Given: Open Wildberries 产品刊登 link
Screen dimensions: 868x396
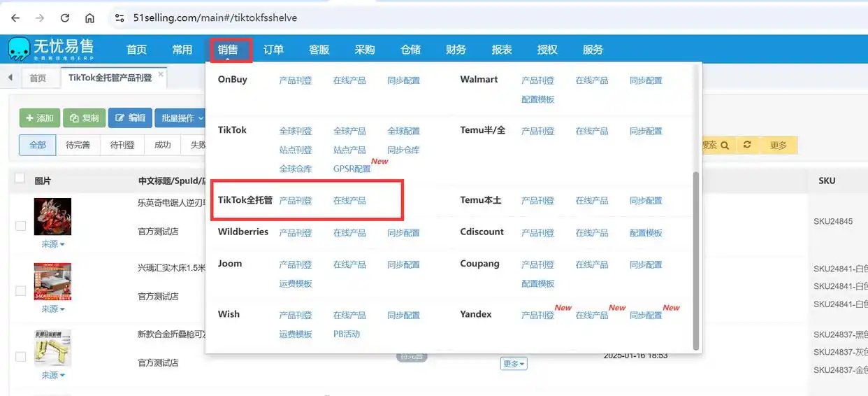Looking at the screenshot, I should tap(296, 233).
